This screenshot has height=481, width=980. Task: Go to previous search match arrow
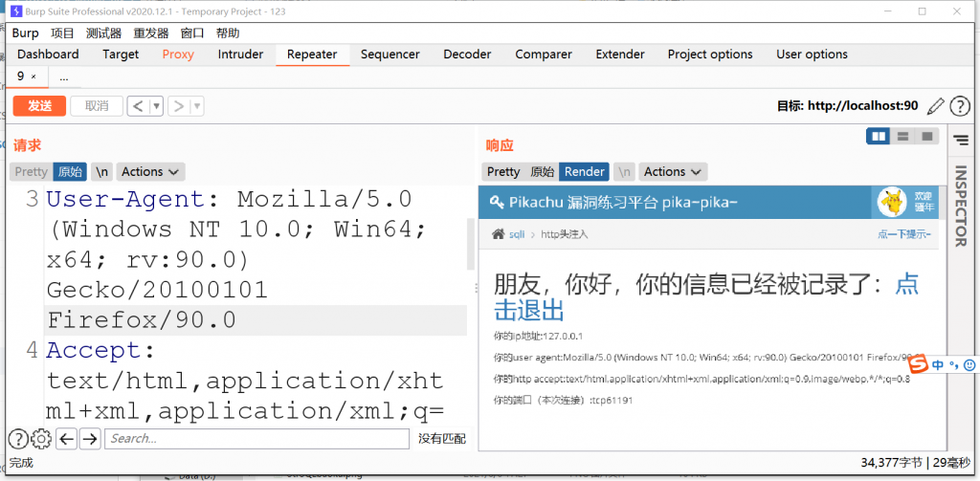66,439
